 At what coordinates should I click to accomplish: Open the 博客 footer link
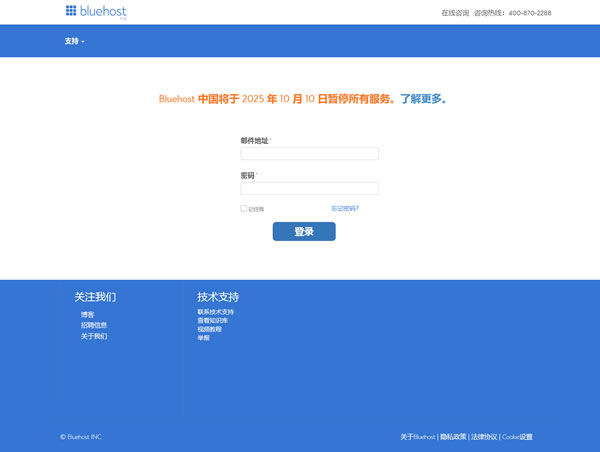(x=87, y=315)
